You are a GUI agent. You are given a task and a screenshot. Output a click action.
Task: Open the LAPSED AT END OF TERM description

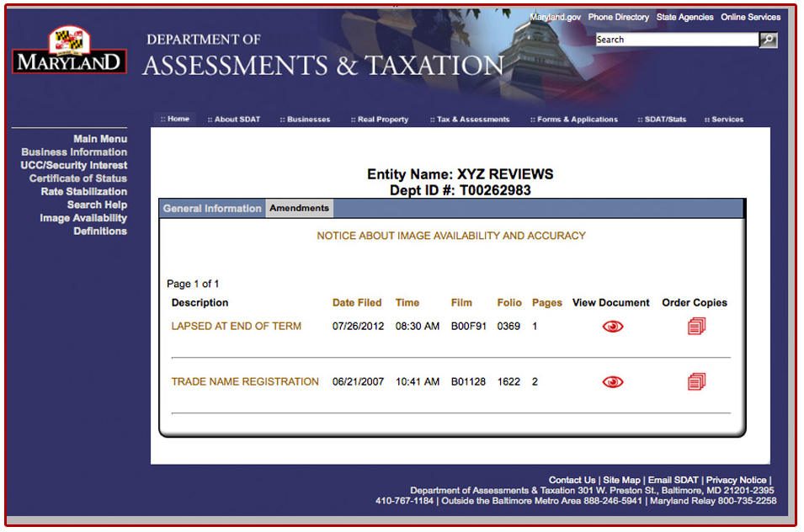pos(237,326)
